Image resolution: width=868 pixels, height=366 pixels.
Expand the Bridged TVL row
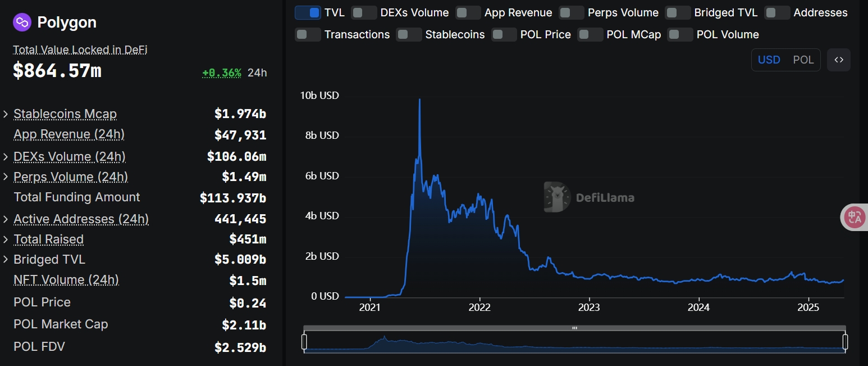(x=6, y=259)
